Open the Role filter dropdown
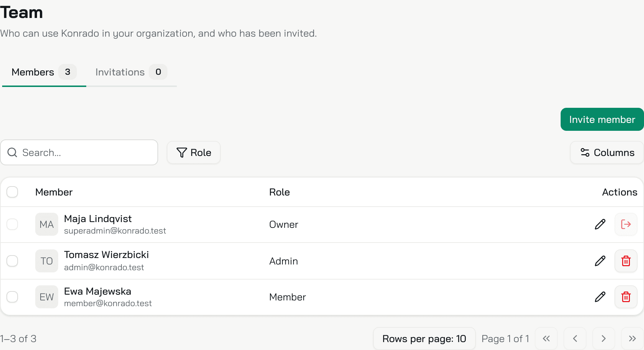Screen dimensions: 644x350 pyautogui.click(x=194, y=152)
